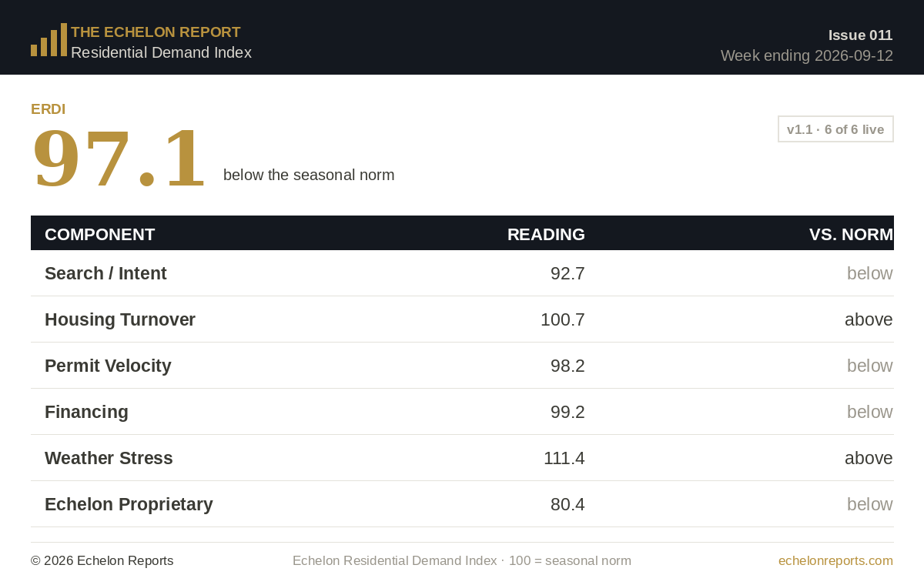The image size is (924, 585).
Task: Click above status in Housing Turnover row
Action: (x=869, y=319)
